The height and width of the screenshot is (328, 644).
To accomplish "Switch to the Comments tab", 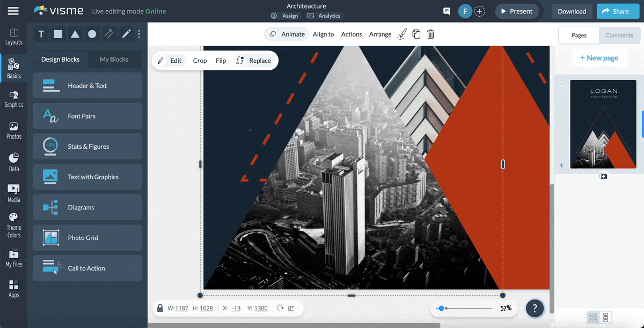I will coord(619,35).
